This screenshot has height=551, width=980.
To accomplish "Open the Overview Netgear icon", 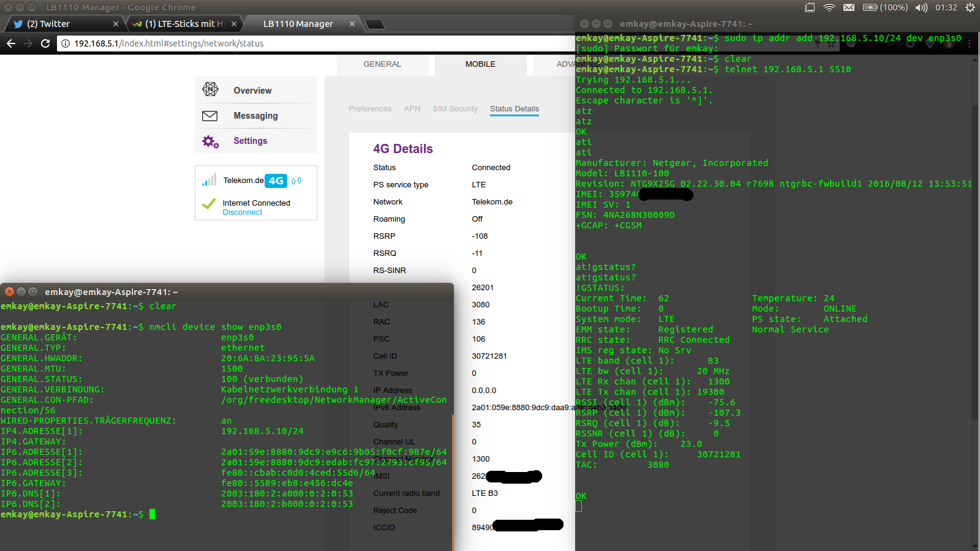I will pyautogui.click(x=210, y=89).
